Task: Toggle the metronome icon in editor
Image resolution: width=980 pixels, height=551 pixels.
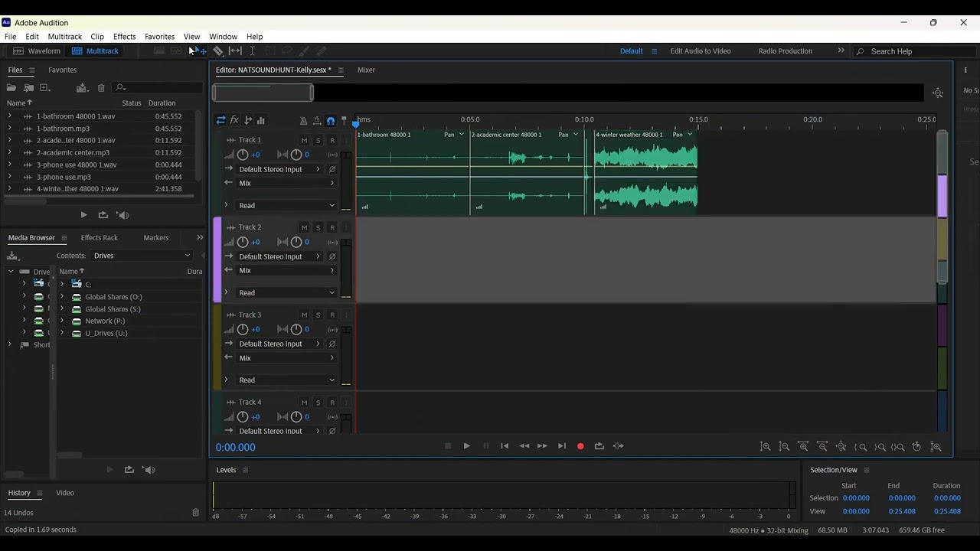Action: pyautogui.click(x=303, y=121)
